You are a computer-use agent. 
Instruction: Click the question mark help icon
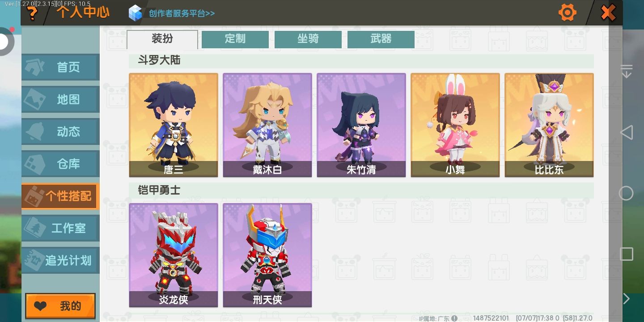32,13
